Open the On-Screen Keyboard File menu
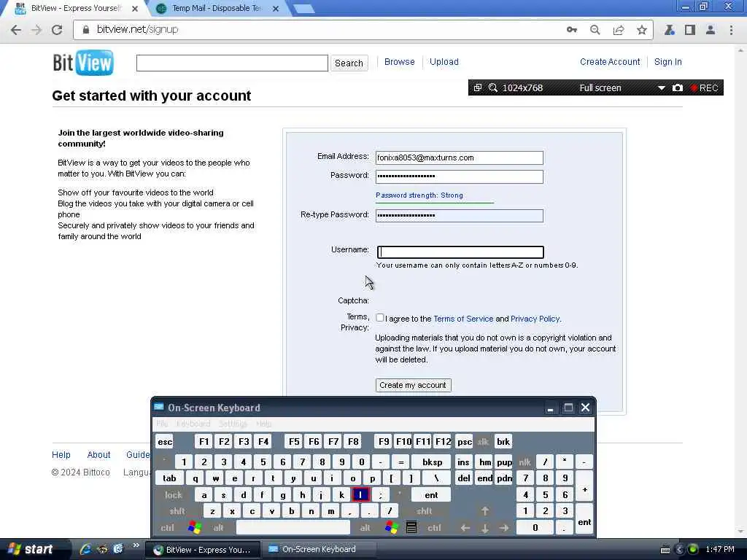The width and height of the screenshot is (747, 560). (162, 424)
